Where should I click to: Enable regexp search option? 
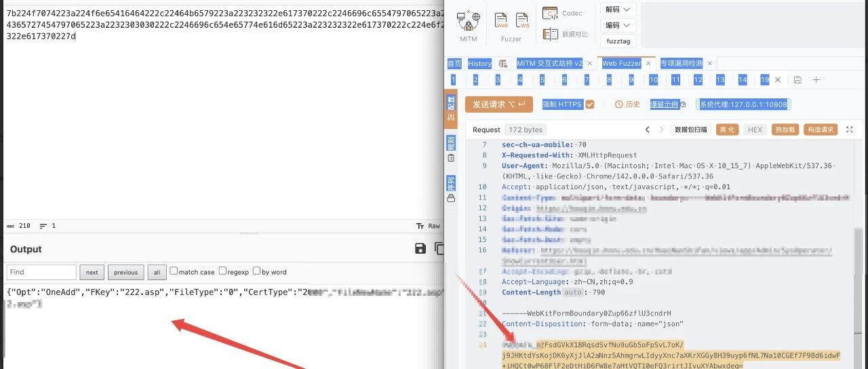click(x=222, y=271)
